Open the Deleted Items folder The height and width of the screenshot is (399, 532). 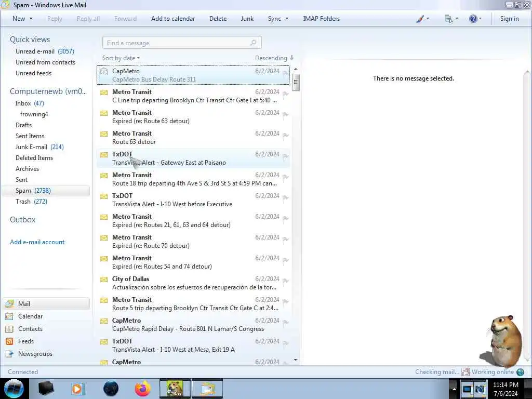pos(34,158)
